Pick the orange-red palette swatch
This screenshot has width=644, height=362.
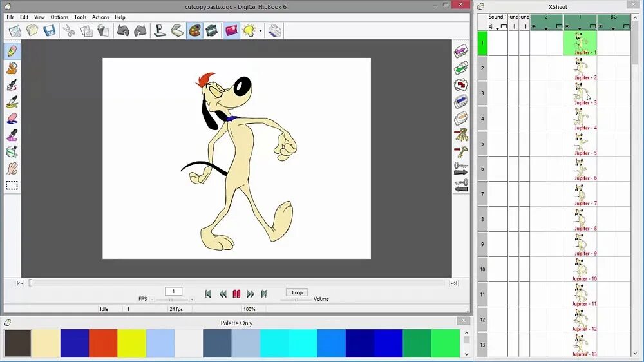(103, 343)
